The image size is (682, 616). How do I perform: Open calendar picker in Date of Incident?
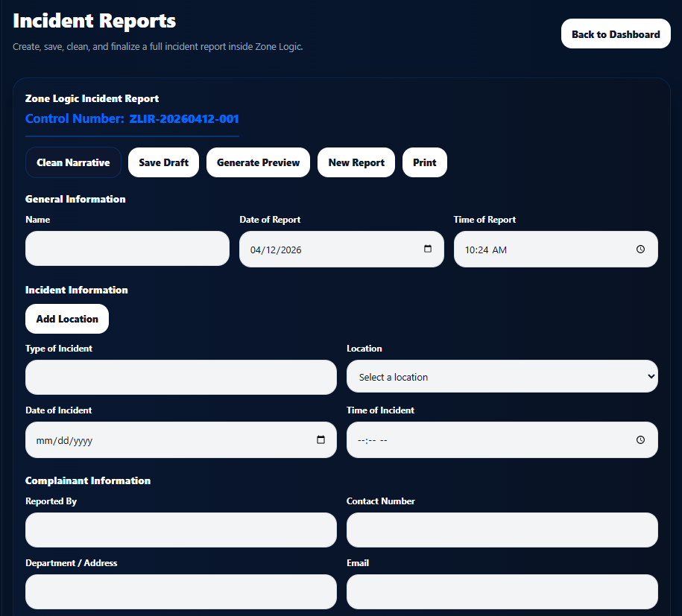321,439
